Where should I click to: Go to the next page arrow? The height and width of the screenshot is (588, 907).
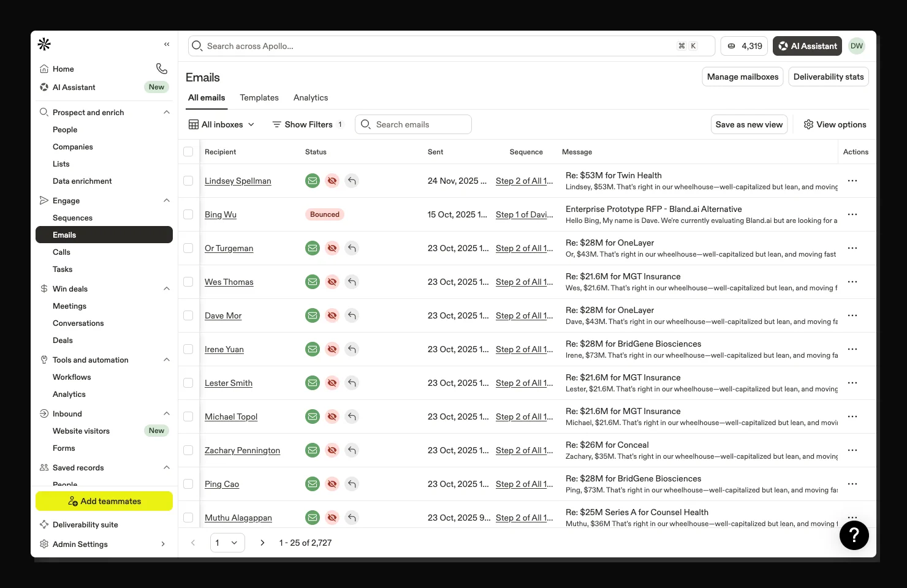(262, 543)
